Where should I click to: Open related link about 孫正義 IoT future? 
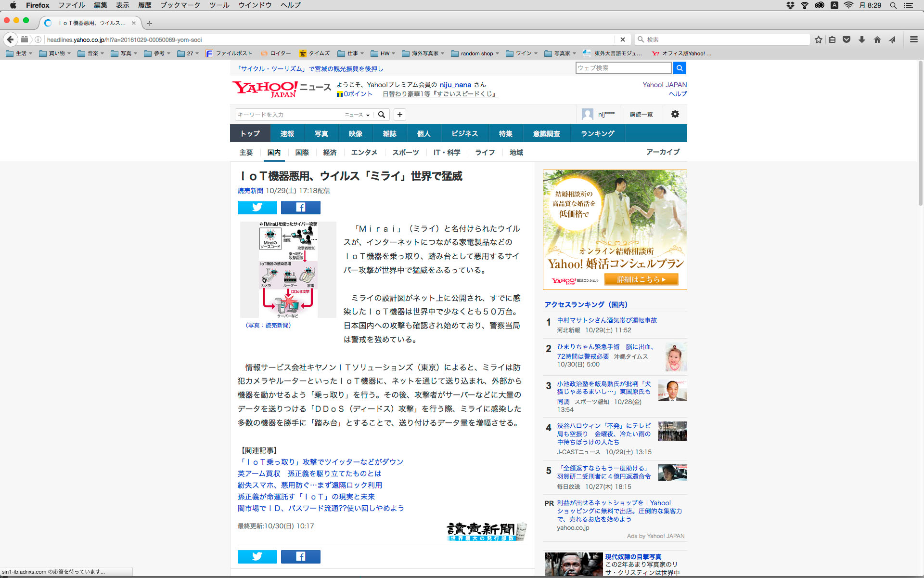click(306, 497)
